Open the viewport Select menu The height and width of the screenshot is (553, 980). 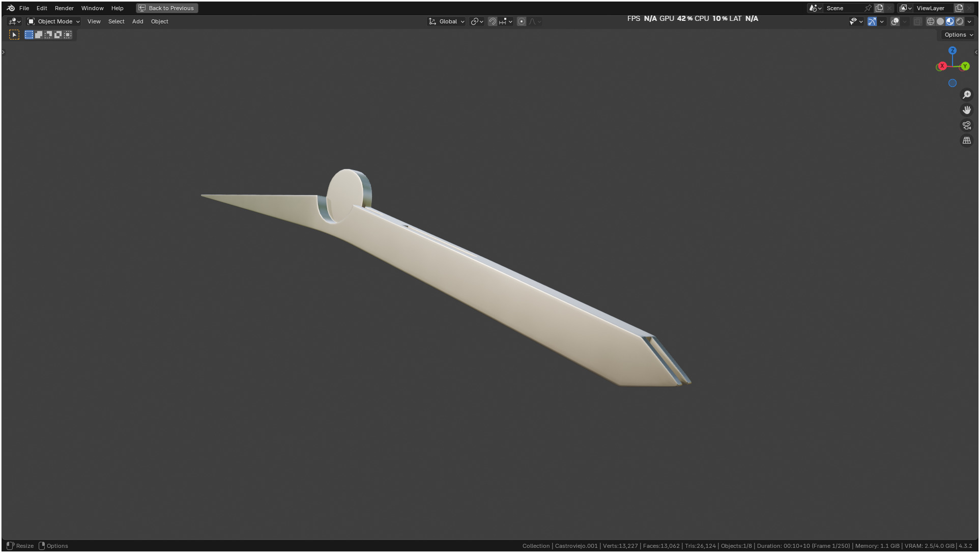(x=116, y=21)
